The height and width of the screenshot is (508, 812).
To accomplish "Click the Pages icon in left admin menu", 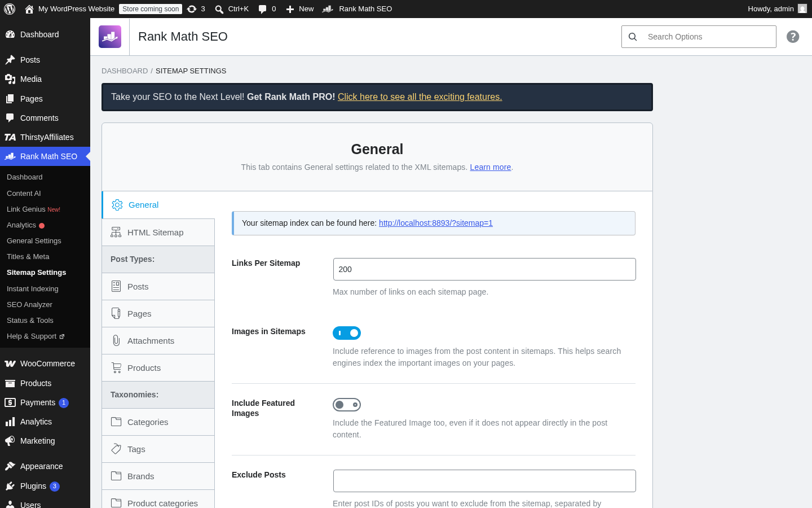I will click(10, 99).
